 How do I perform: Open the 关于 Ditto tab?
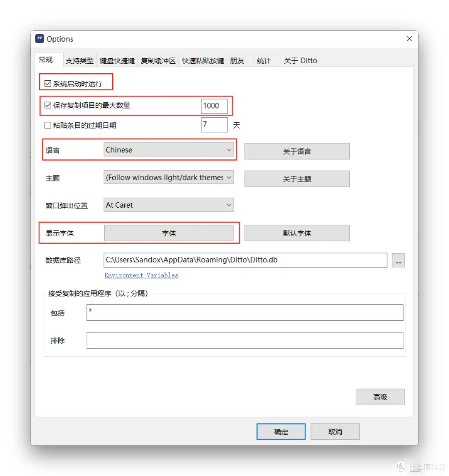click(300, 61)
